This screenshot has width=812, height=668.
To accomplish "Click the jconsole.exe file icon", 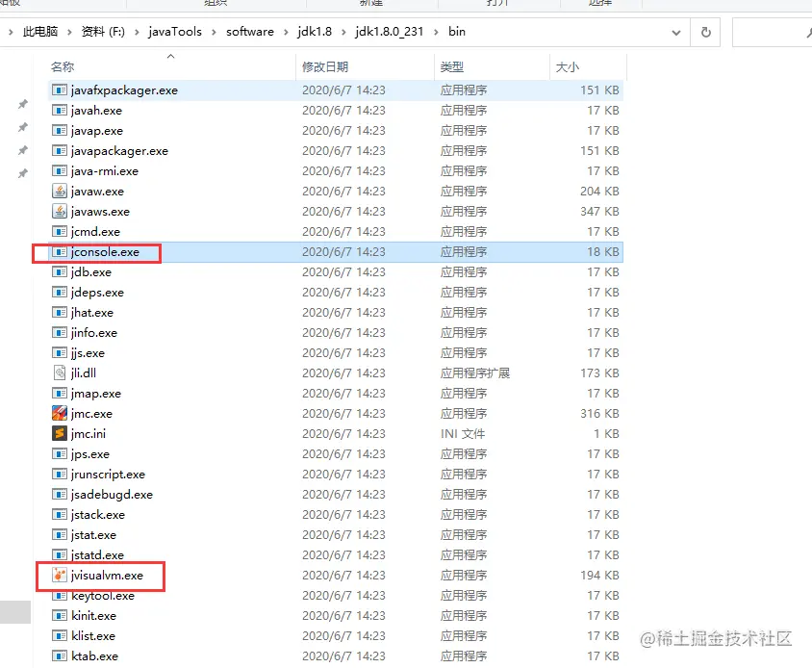I will (60, 252).
